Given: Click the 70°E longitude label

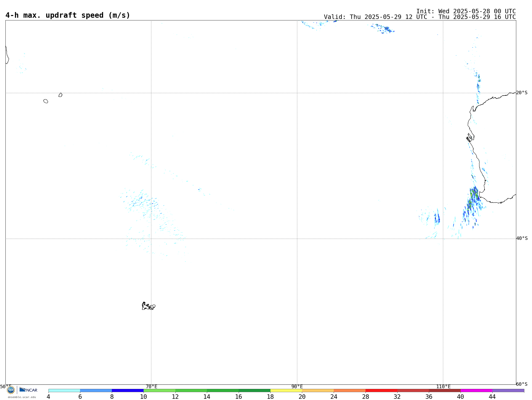Looking at the screenshot, I should 151,387.
